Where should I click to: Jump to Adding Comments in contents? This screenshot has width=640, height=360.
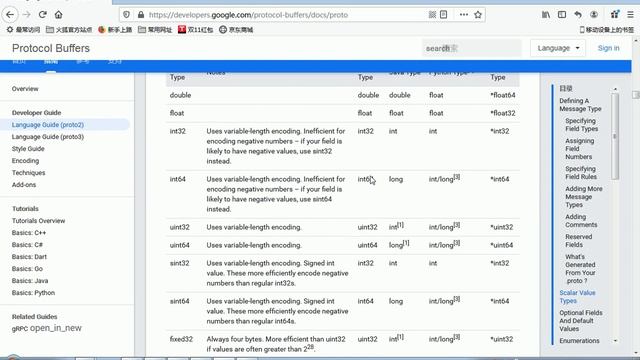(x=581, y=221)
